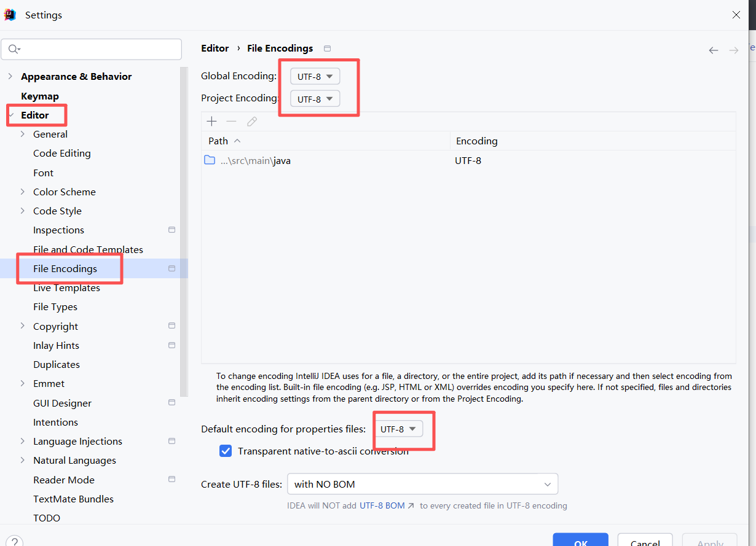756x546 pixels.
Task: Click the Apply button
Action: coord(710,539)
